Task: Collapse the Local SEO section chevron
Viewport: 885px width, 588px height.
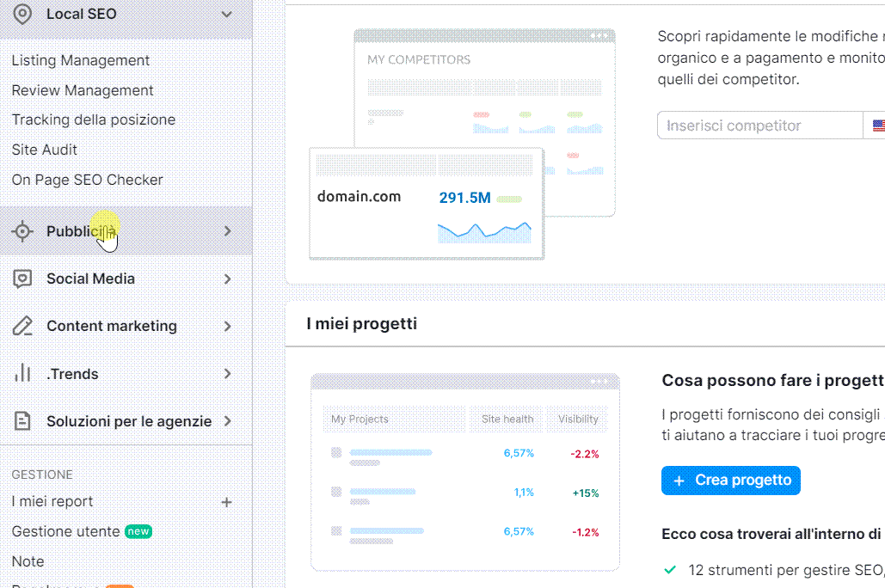Action: point(225,14)
